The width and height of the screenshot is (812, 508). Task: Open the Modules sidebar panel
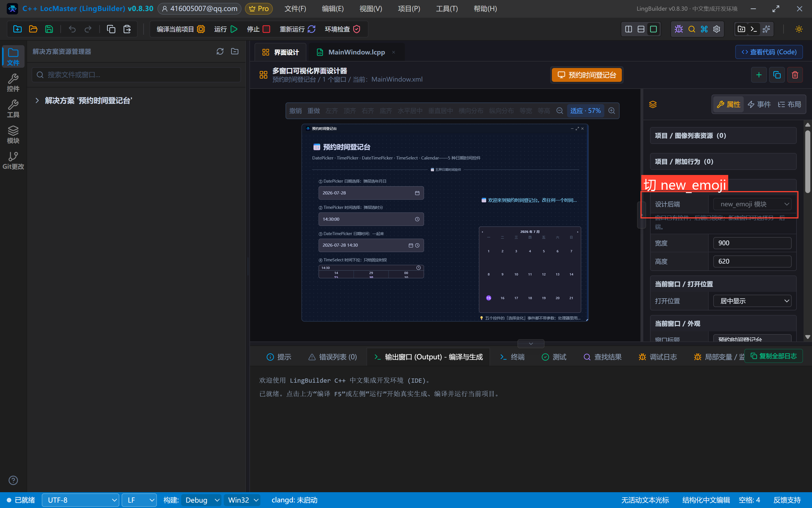click(13, 135)
